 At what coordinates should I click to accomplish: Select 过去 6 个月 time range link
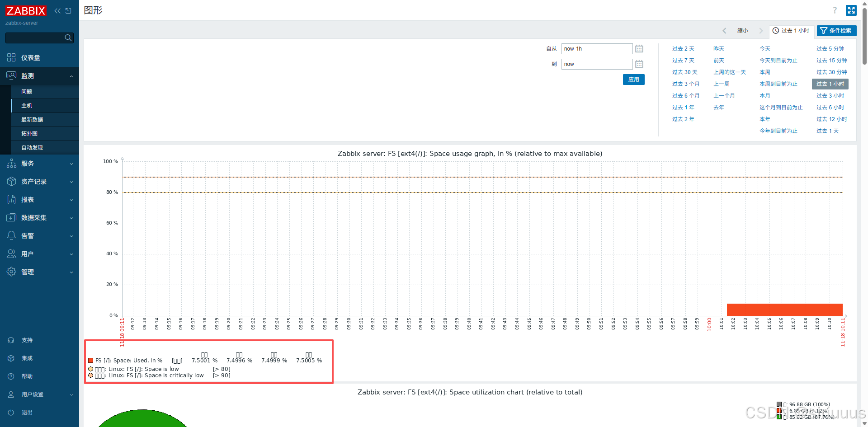tap(685, 96)
